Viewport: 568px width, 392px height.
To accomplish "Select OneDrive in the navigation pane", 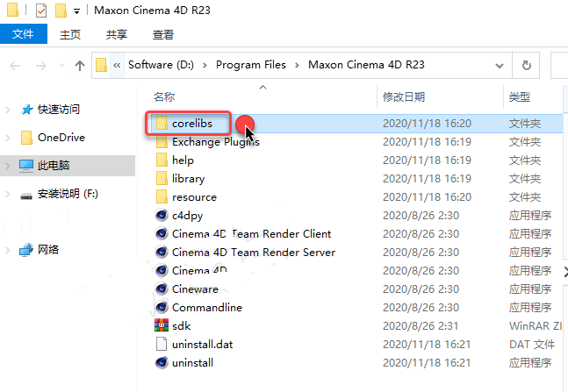I will pos(61,138).
